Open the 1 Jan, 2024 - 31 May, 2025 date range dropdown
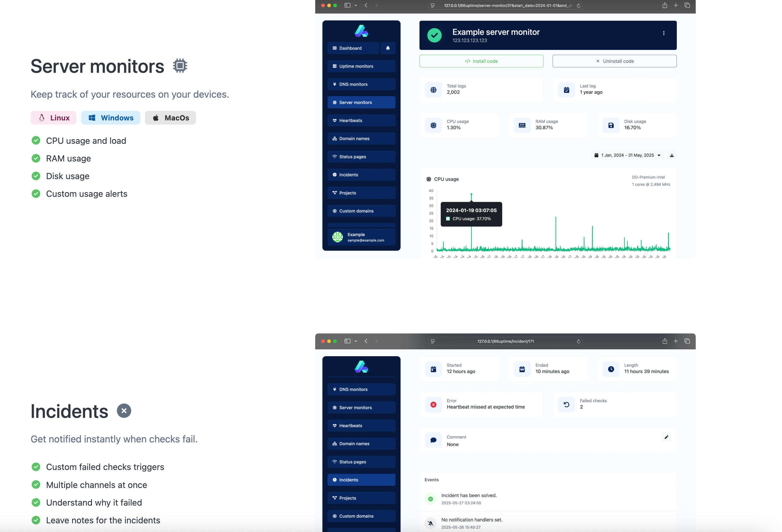The width and height of the screenshot is (782, 532). pyautogui.click(x=627, y=155)
